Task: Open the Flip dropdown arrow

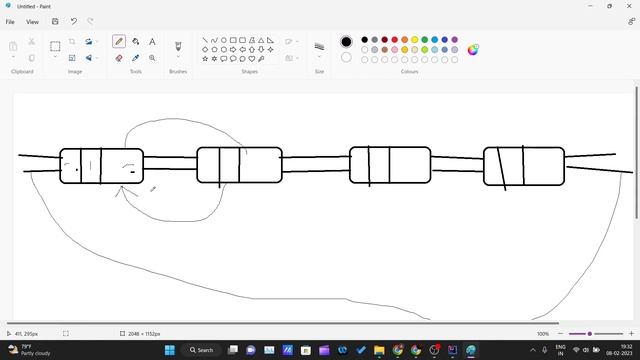Action: tap(97, 58)
